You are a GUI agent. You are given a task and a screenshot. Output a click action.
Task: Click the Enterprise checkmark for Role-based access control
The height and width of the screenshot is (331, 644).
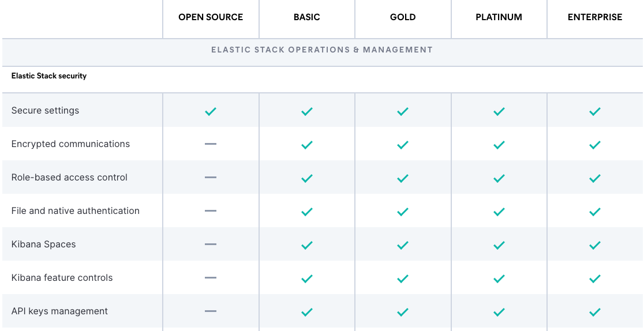pos(595,178)
